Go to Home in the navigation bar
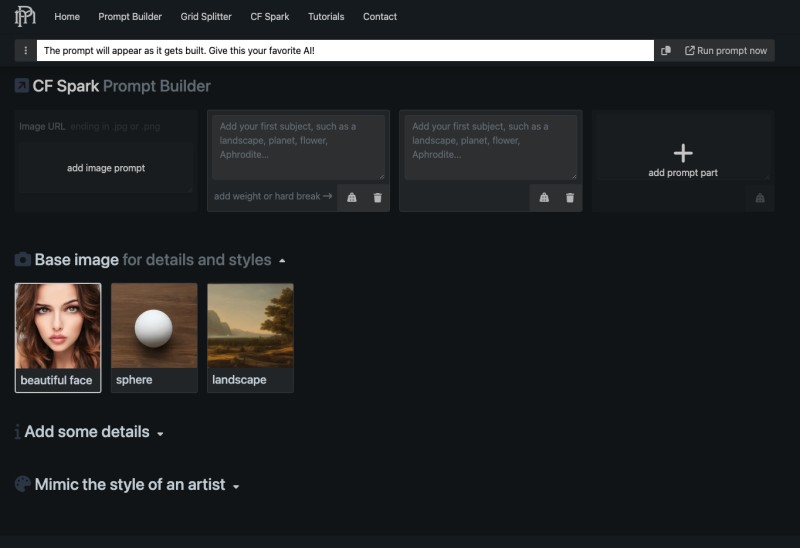 pyautogui.click(x=67, y=16)
